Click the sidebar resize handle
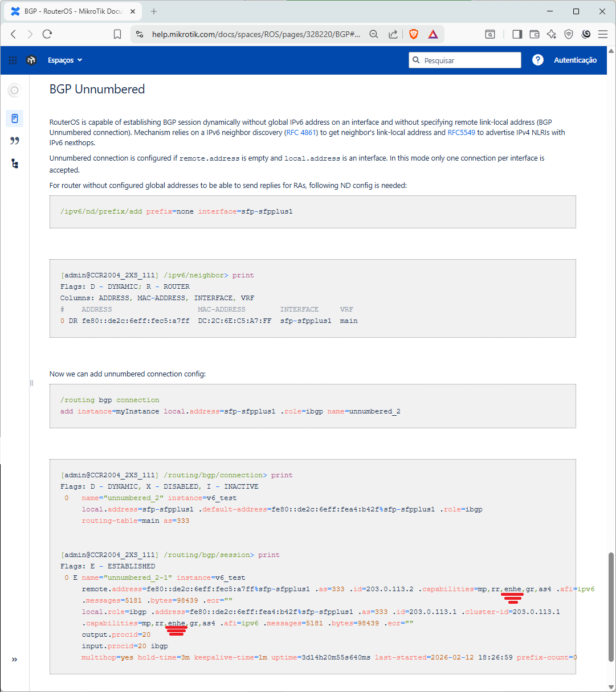Image resolution: width=616 pixels, height=692 pixels. pyautogui.click(x=31, y=383)
